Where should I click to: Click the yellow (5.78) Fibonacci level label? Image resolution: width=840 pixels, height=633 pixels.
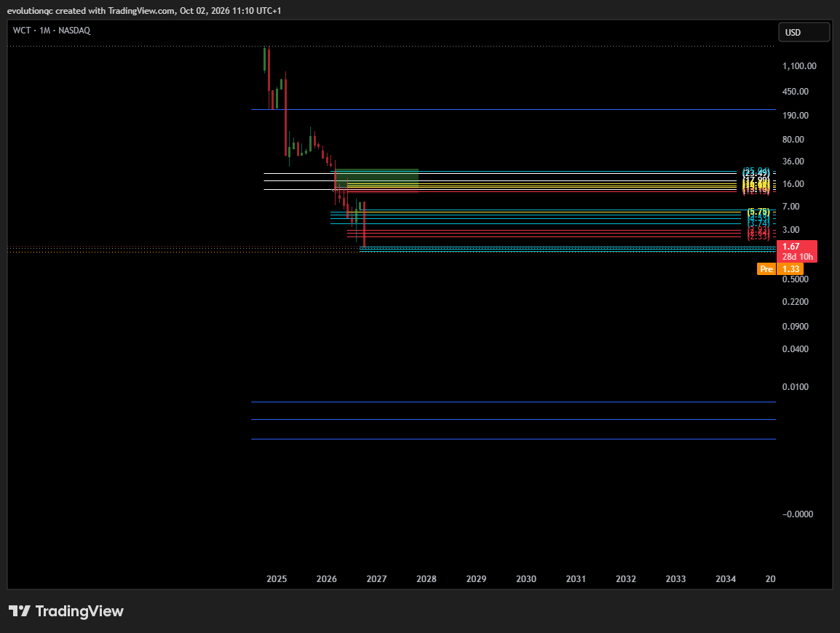click(x=758, y=212)
